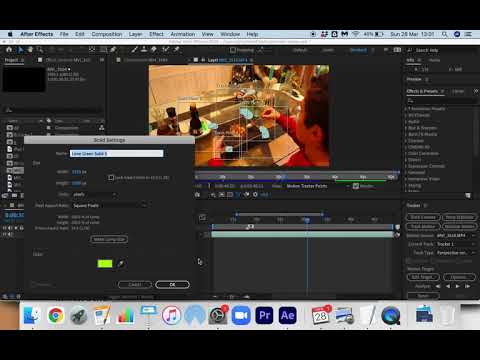Open QuickTime Player from the dock
This screenshot has height=360, width=480.
point(391,315)
